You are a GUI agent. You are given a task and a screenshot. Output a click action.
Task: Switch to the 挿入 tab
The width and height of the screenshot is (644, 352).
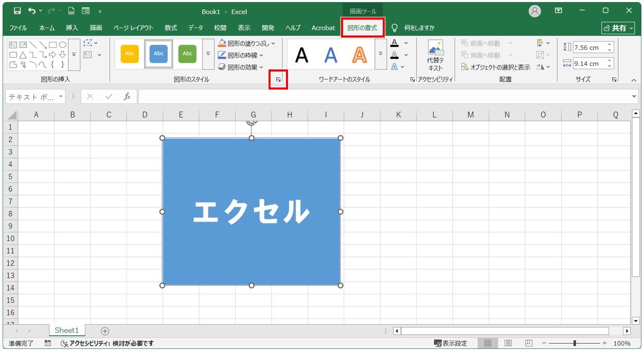click(x=72, y=28)
